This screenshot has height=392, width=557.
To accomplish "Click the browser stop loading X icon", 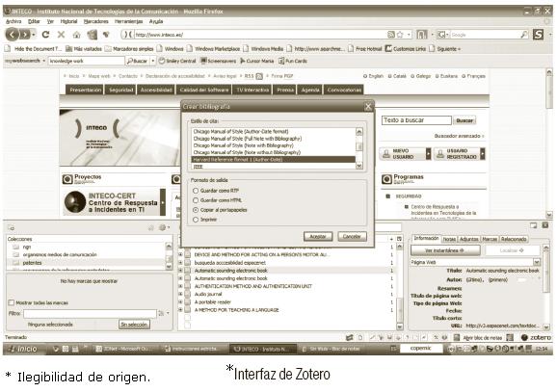I will (61, 35).
